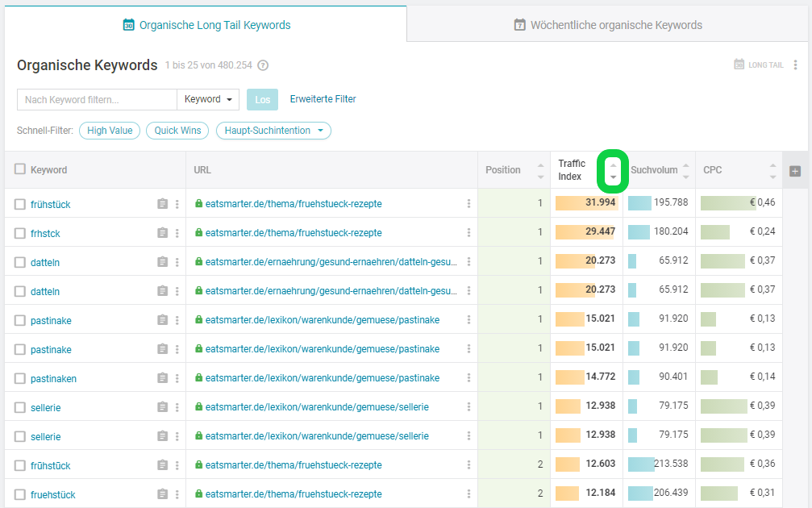812x508 pixels.
Task: Open clipboard icon for pastinaken row
Action: point(163,378)
